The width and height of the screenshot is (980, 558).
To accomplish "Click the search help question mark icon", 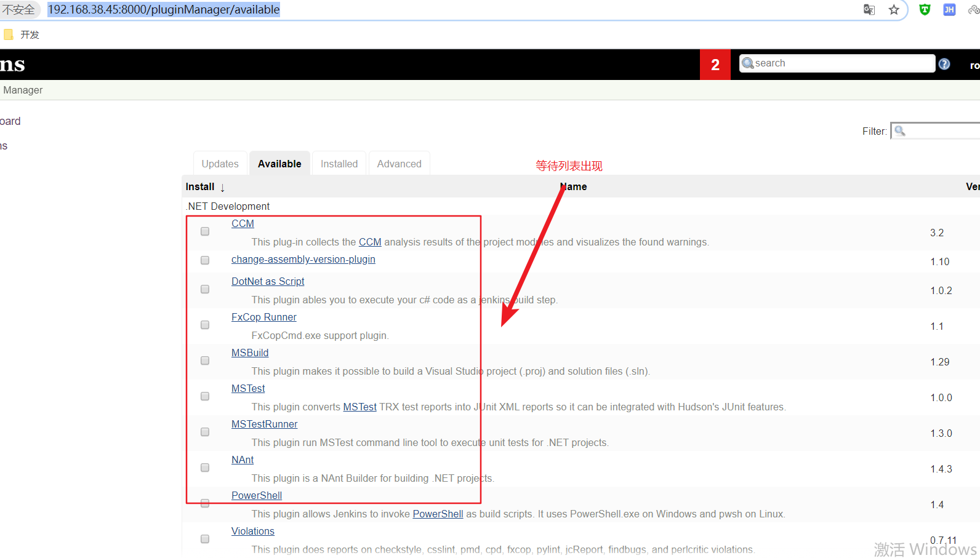I will click(x=944, y=64).
